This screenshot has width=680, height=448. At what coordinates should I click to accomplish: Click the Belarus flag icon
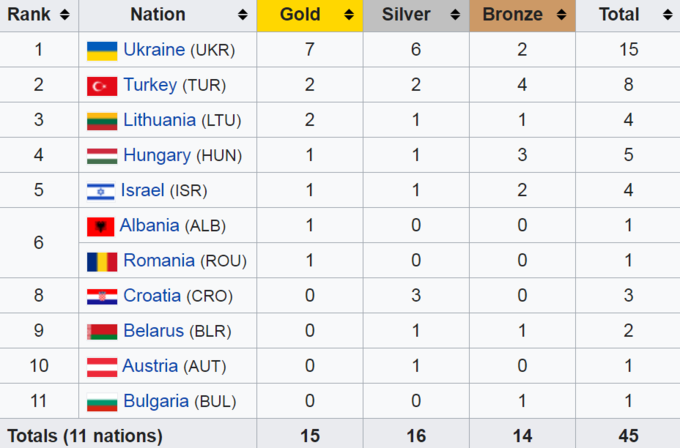pyautogui.click(x=102, y=331)
